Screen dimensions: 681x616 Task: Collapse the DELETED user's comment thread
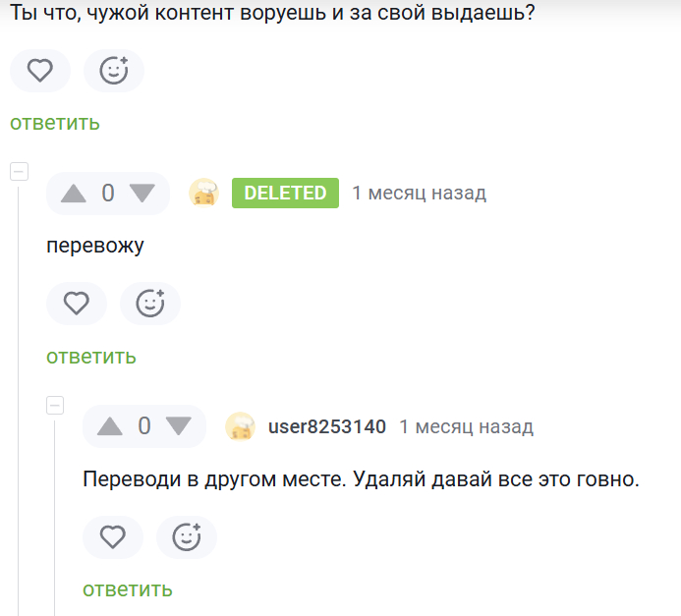click(x=19, y=172)
